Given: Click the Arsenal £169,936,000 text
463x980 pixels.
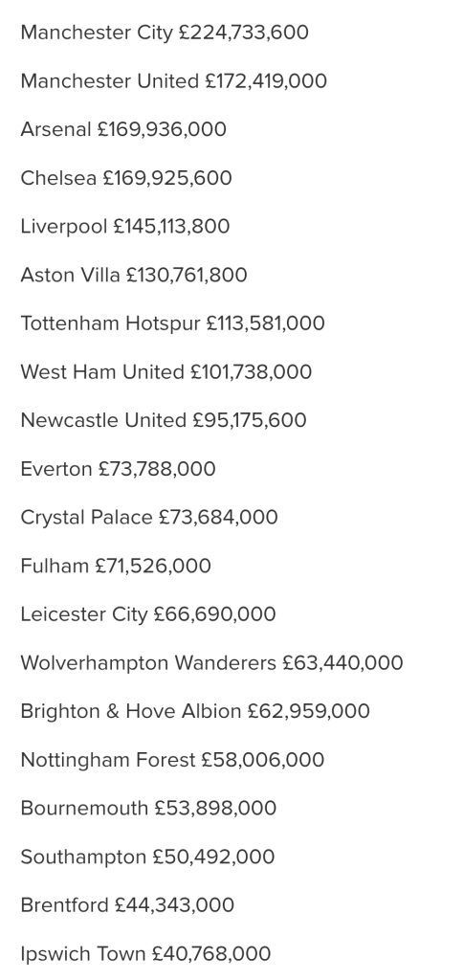Looking at the screenshot, I should [x=123, y=129].
